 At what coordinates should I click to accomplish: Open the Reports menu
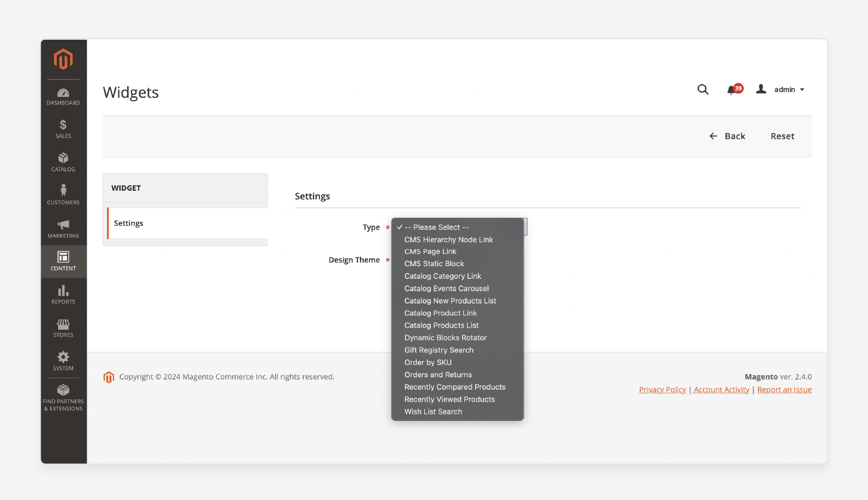click(x=63, y=294)
